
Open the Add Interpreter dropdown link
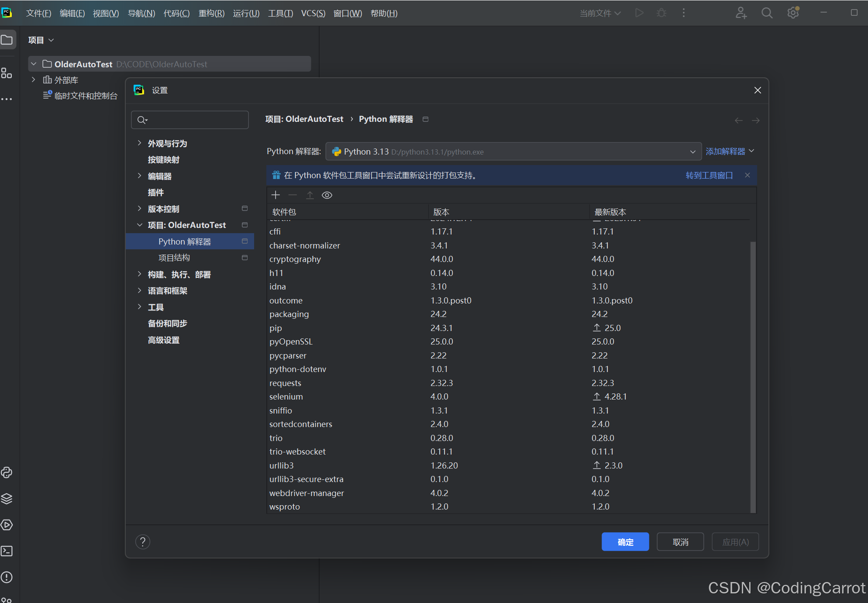(x=730, y=152)
